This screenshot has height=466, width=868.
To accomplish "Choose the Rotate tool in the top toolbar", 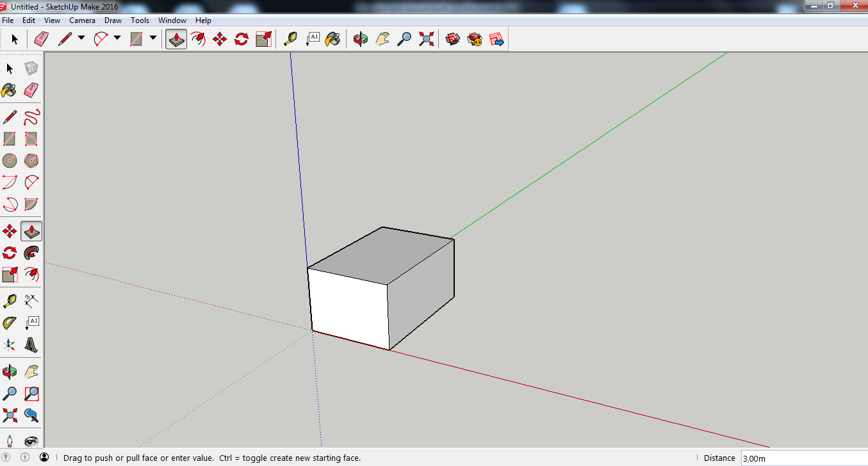I will [242, 39].
